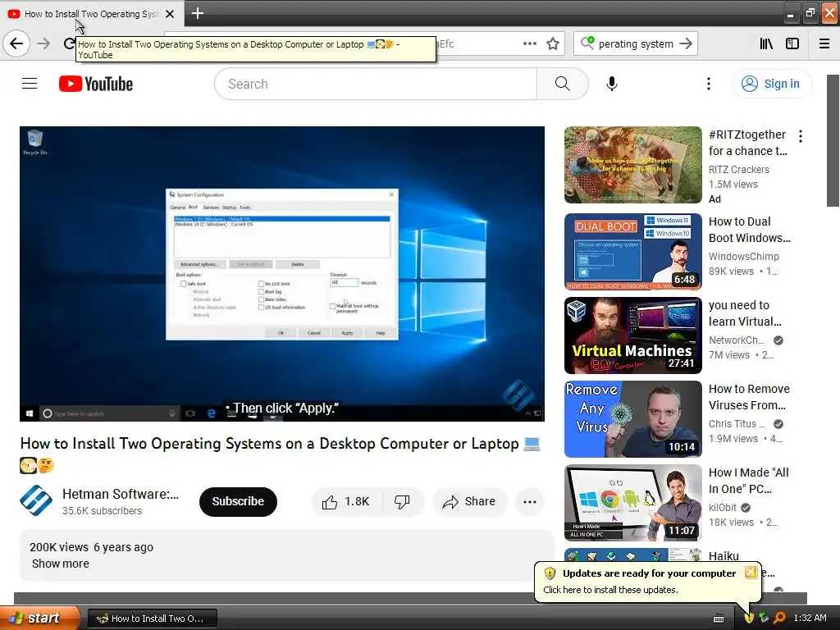Click the Sign in button

tap(771, 84)
